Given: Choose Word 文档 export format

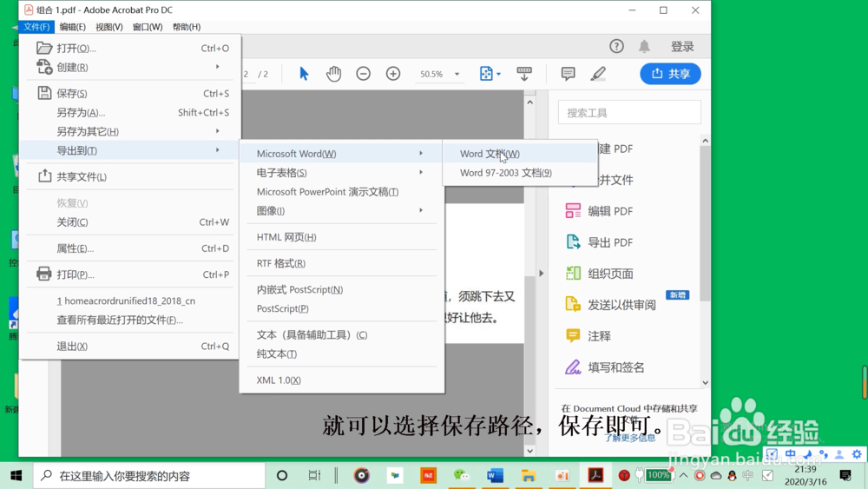Looking at the screenshot, I should [520, 154].
